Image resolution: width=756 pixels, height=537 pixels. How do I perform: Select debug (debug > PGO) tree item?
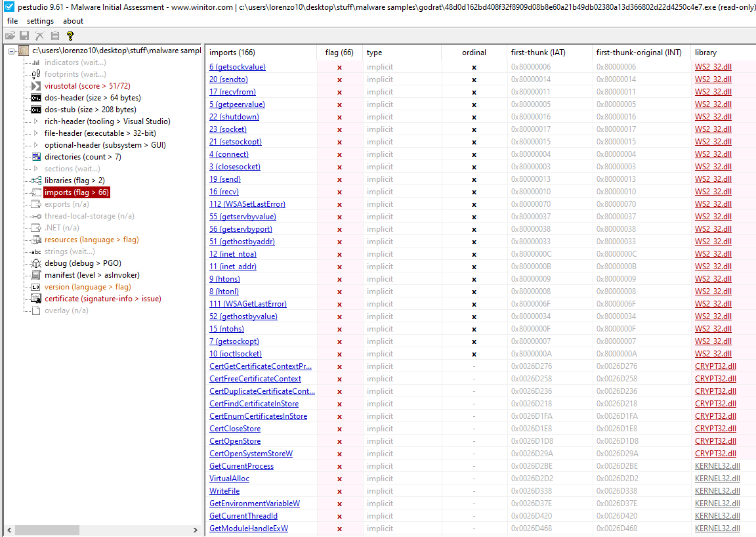tap(83, 263)
